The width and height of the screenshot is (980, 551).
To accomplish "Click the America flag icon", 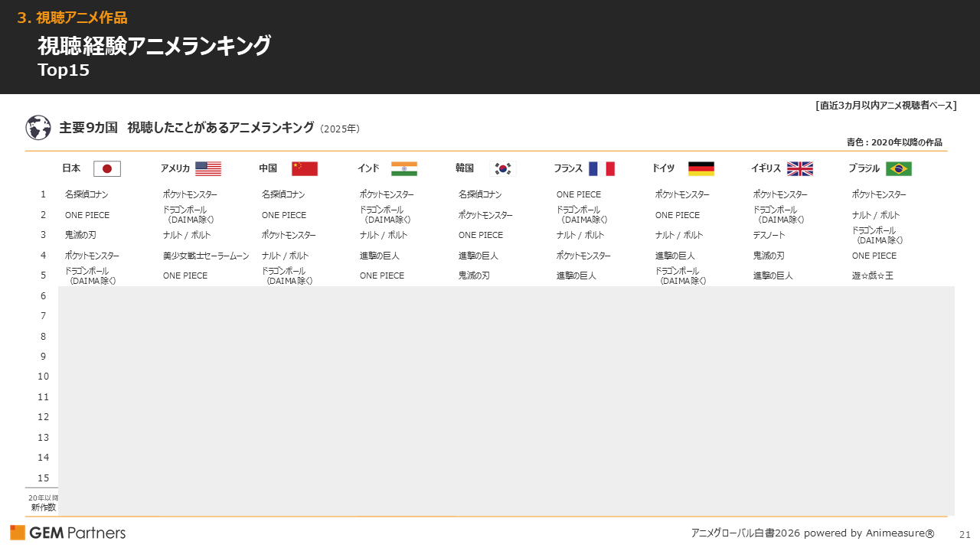I will [208, 168].
